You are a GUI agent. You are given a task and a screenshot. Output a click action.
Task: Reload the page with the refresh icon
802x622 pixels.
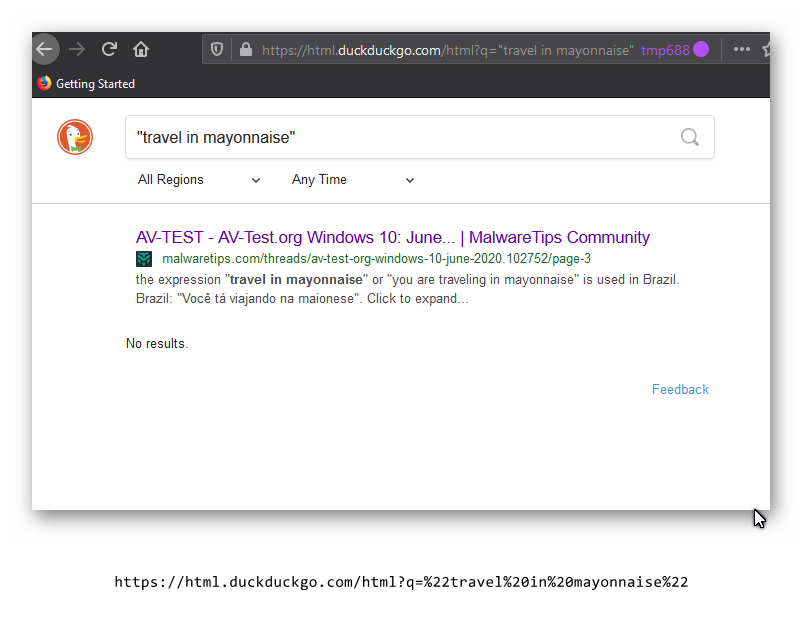tap(109, 49)
